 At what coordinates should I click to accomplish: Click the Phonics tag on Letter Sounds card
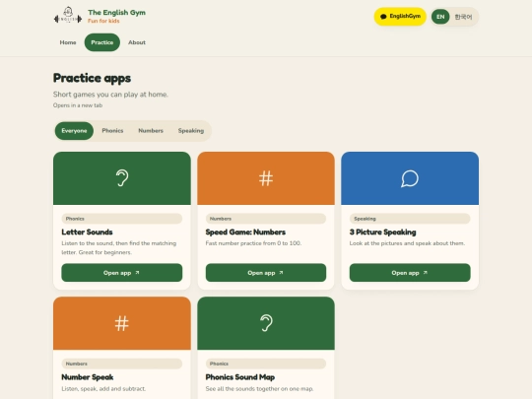(122, 219)
